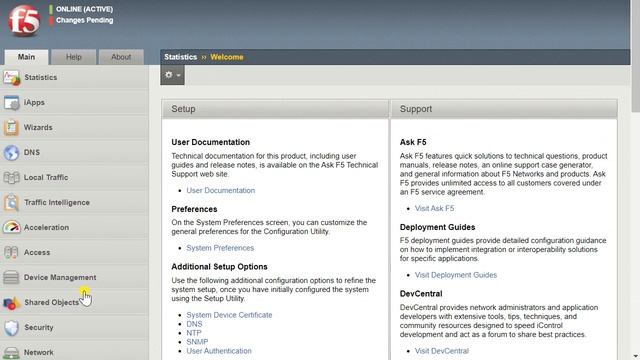Click Statistics in the breadcrumb

click(180, 57)
